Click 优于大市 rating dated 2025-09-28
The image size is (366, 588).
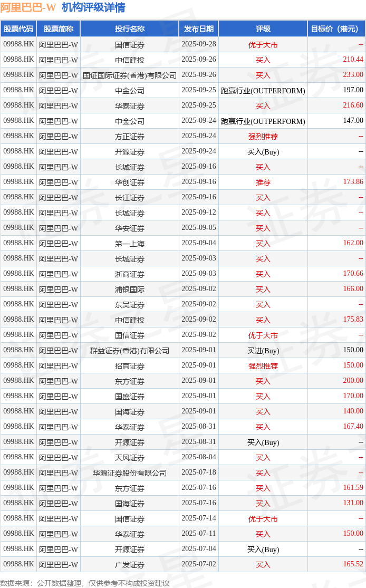pyautogui.click(x=263, y=45)
